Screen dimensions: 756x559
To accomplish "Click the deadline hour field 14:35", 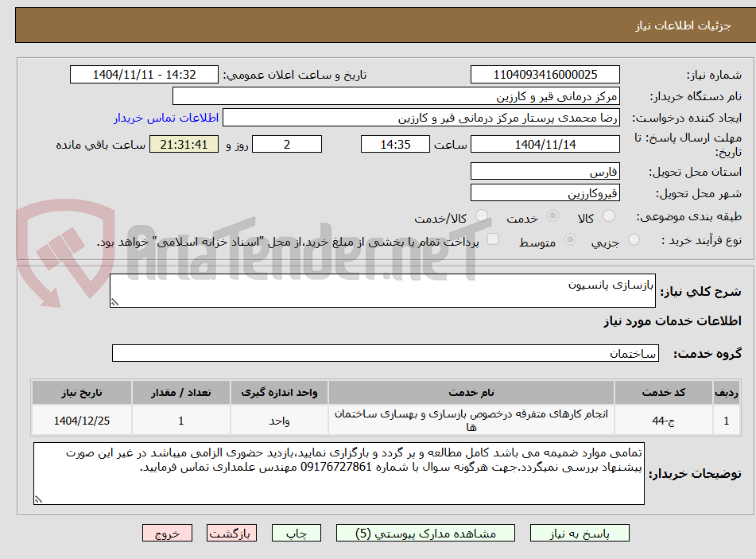I will (x=395, y=144).
